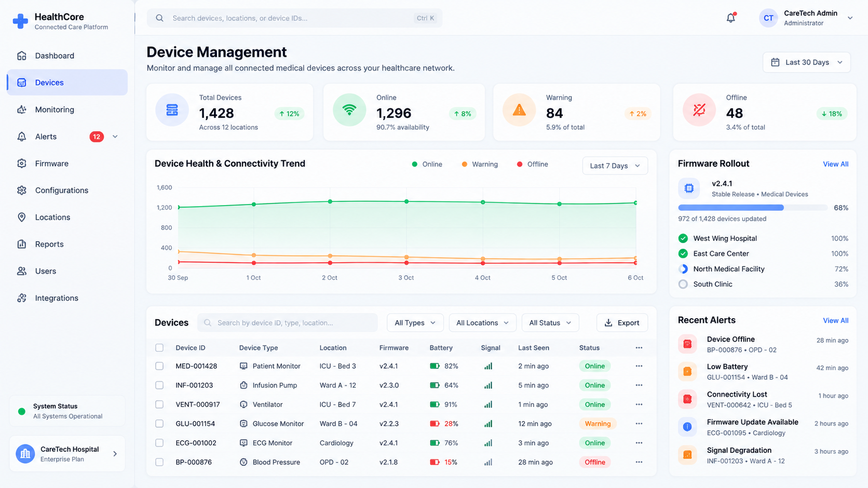
Task: Click the Total Devices server icon
Action: [x=172, y=110]
